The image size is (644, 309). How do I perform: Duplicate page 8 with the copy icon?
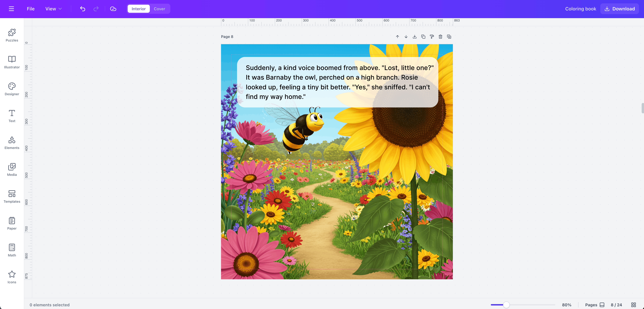pos(423,36)
